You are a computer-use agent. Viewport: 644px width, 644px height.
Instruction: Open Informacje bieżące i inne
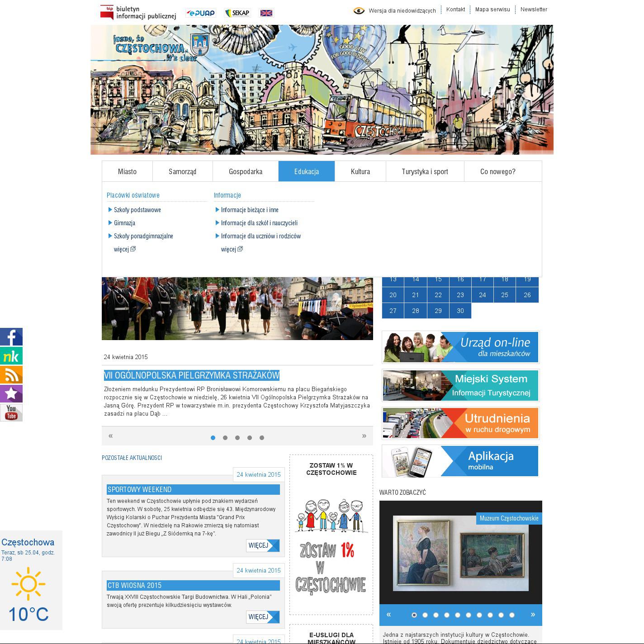pos(250,210)
